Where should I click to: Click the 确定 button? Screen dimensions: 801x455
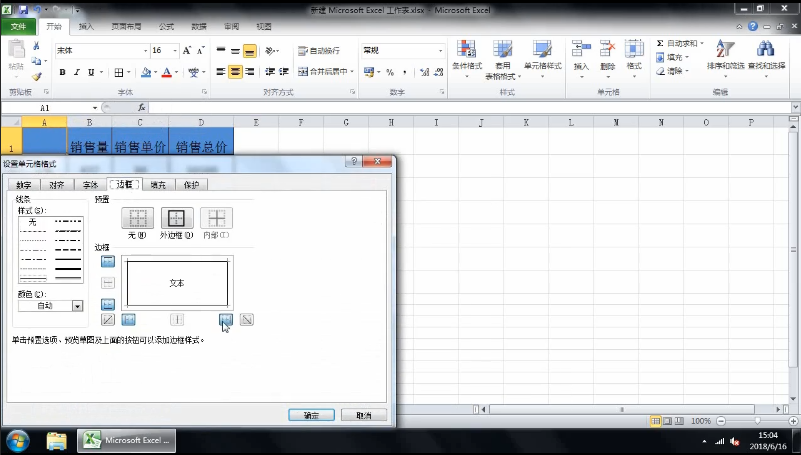point(311,414)
